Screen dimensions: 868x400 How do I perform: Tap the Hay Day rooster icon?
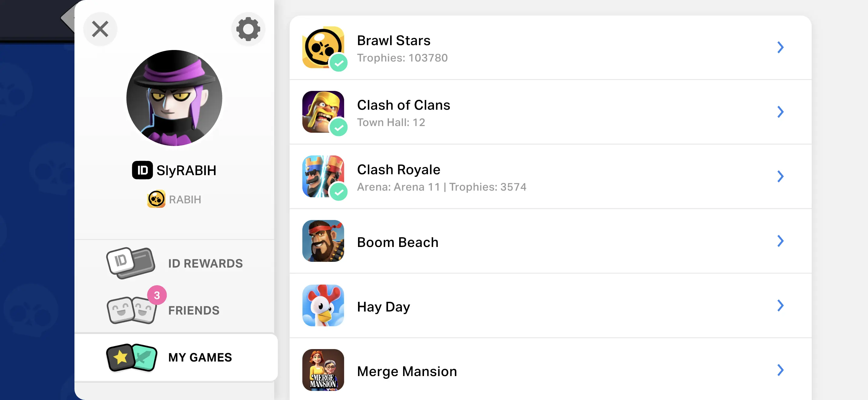tap(323, 305)
